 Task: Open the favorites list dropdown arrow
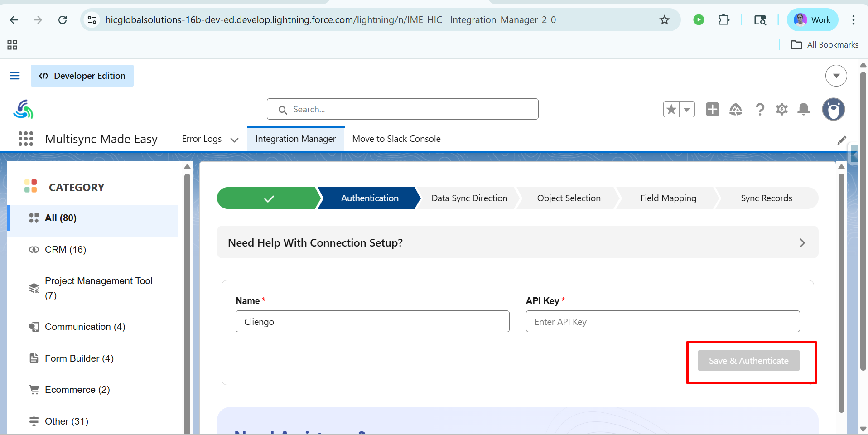click(x=687, y=109)
